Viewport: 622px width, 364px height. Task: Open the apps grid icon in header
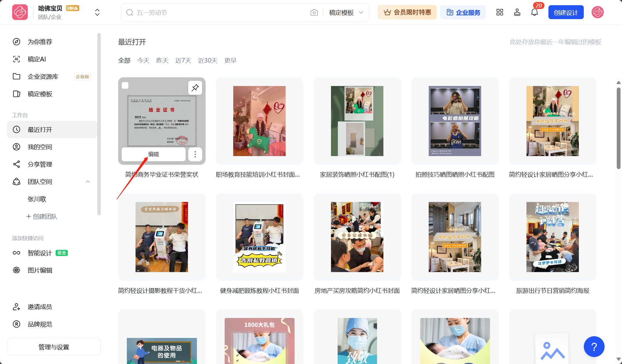point(500,12)
